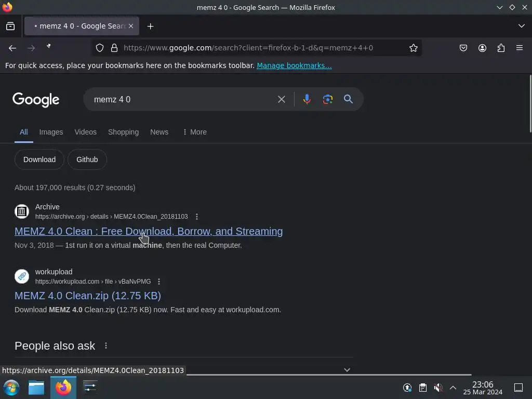This screenshot has width=532, height=399.
Task: Open the updates tray icon
Action: click(x=407, y=388)
